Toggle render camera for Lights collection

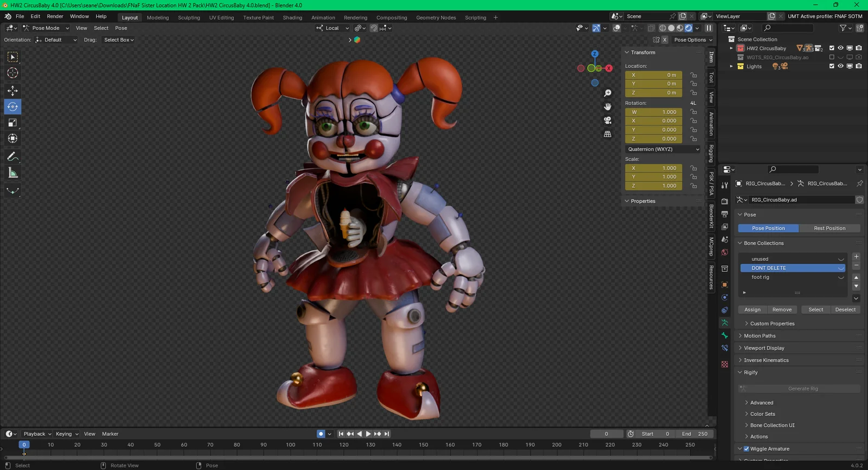[x=859, y=66]
